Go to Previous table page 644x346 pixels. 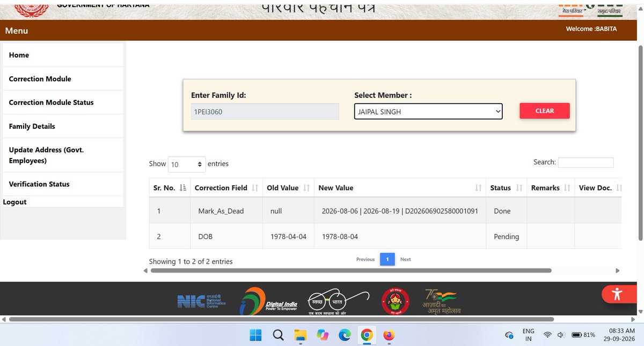[365, 259]
